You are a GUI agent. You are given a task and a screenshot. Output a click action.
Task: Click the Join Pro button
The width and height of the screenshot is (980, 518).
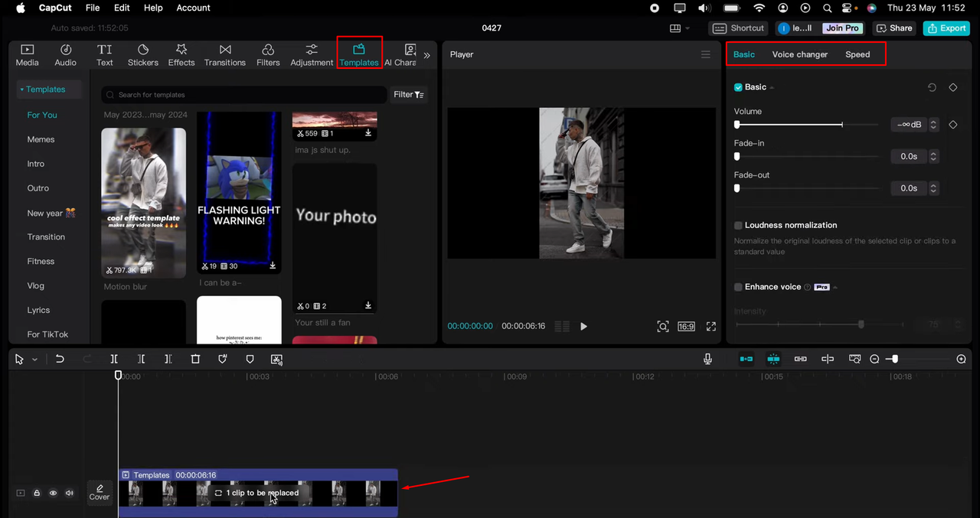pos(842,28)
